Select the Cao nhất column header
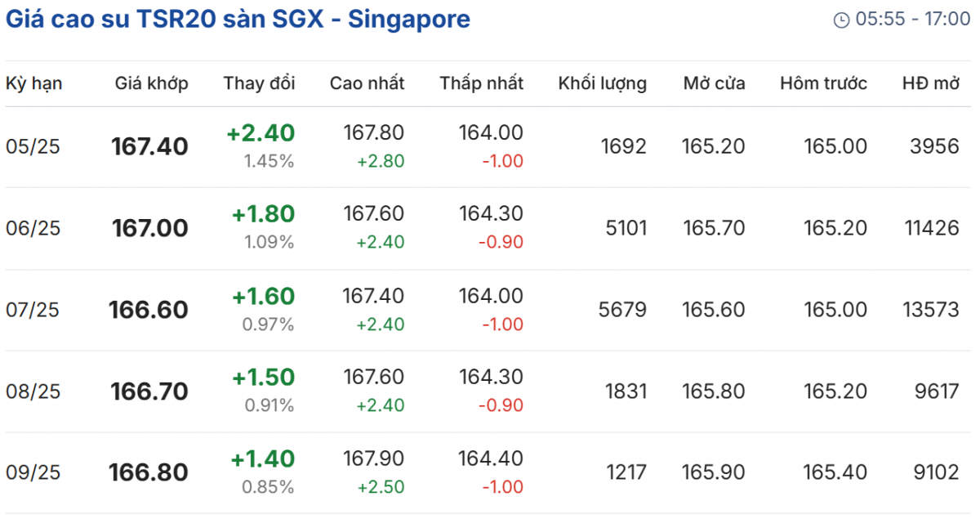Screen dimensions: 980x519 367,83
